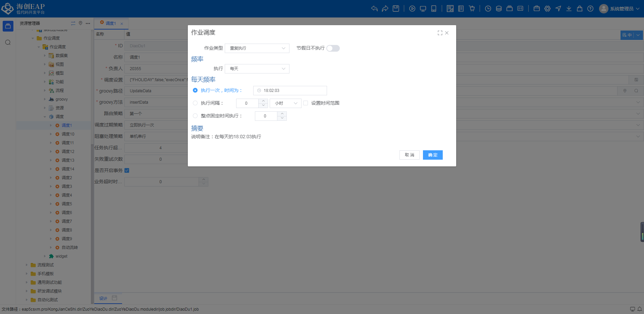
Task: Expand the 作业调度 dialog to fullscreen
Action: [x=440, y=33]
